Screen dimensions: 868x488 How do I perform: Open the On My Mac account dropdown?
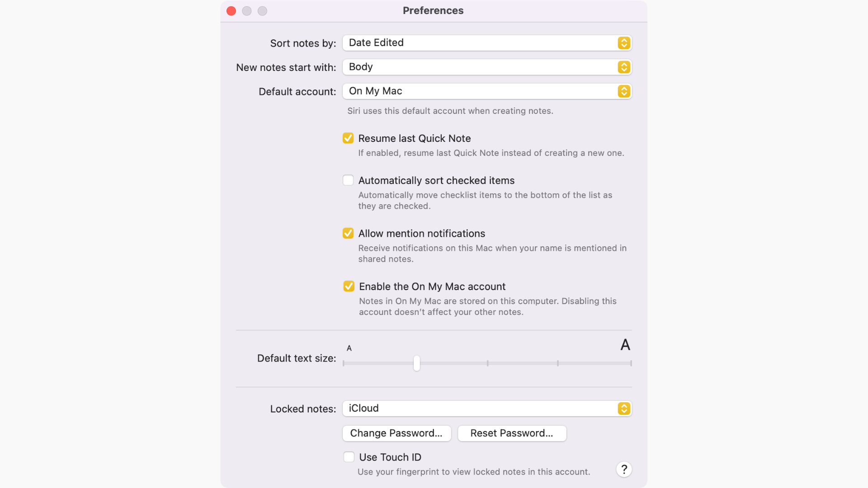coord(479,91)
